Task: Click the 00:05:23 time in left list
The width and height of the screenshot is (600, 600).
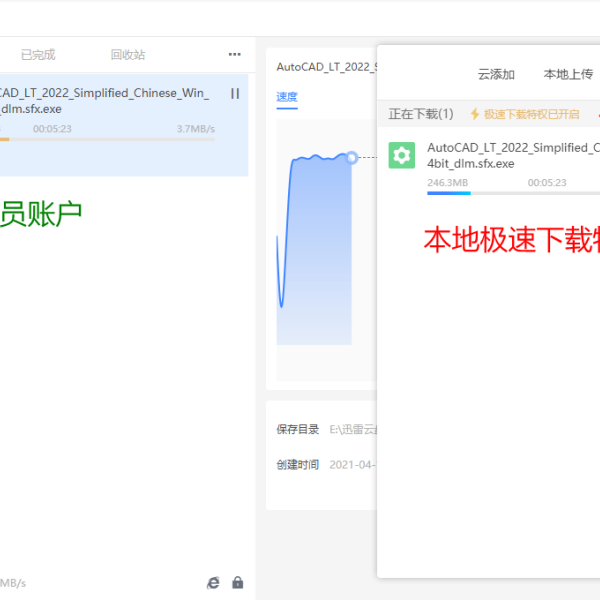Action: coord(52,129)
